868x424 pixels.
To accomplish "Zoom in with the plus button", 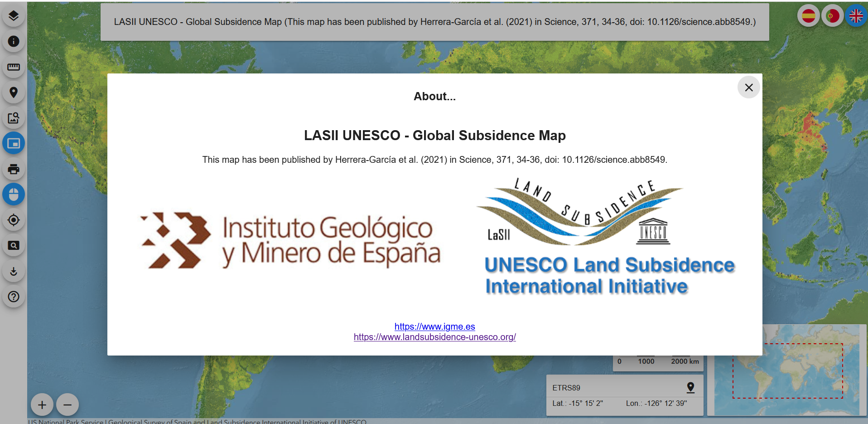I will (42, 405).
